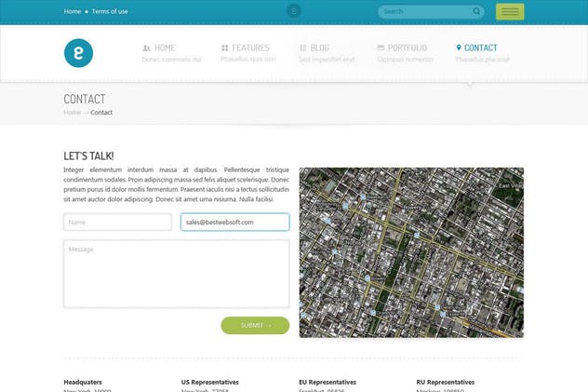The image size is (588, 392).
Task: Click the satellite map image
Action: [411, 251]
